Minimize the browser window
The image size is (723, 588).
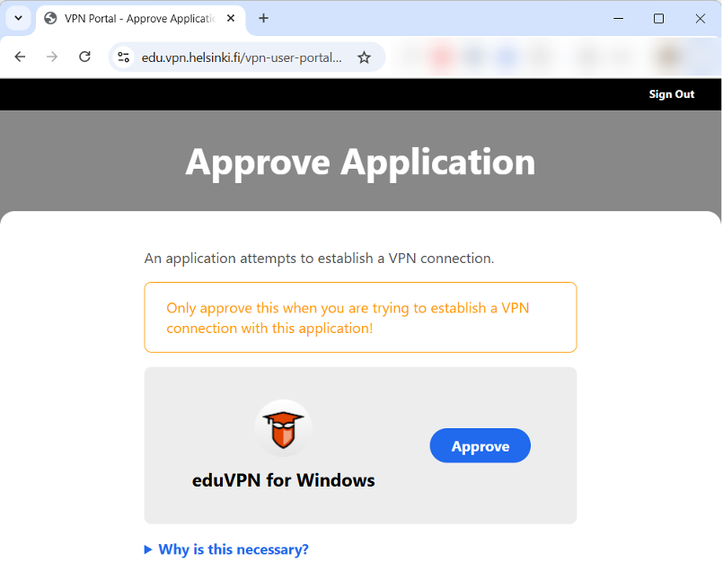pos(618,19)
